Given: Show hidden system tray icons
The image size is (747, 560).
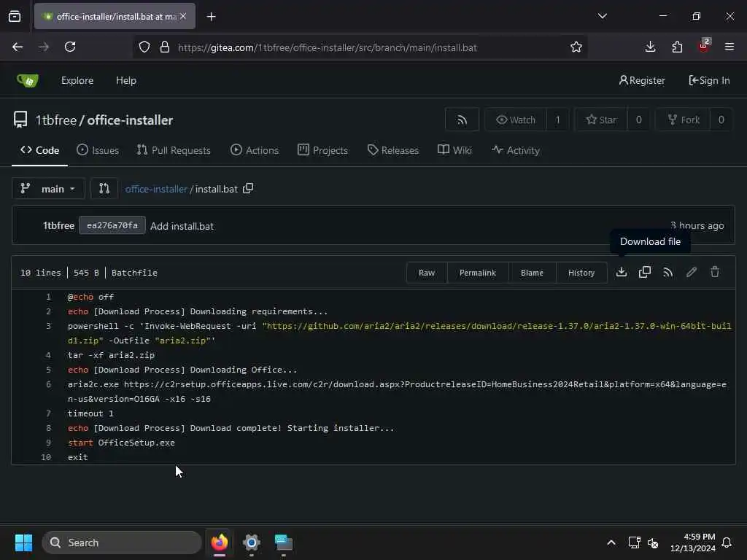Looking at the screenshot, I should point(611,542).
